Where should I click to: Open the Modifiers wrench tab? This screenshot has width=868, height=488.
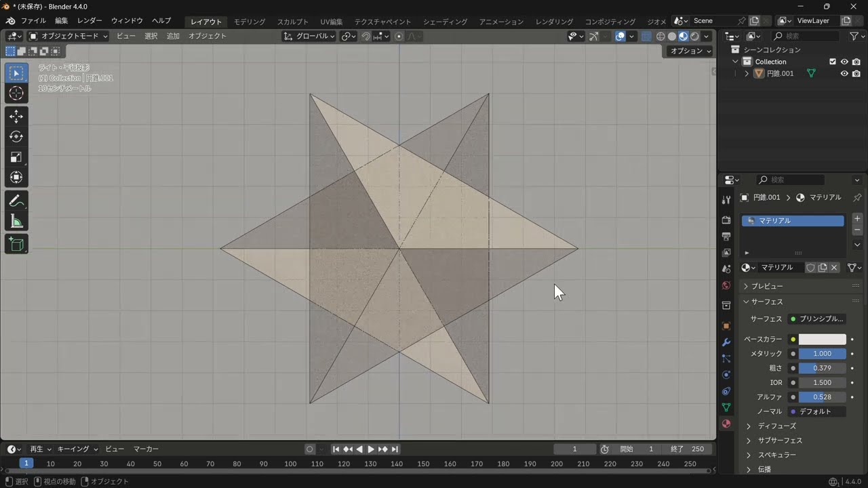726,342
